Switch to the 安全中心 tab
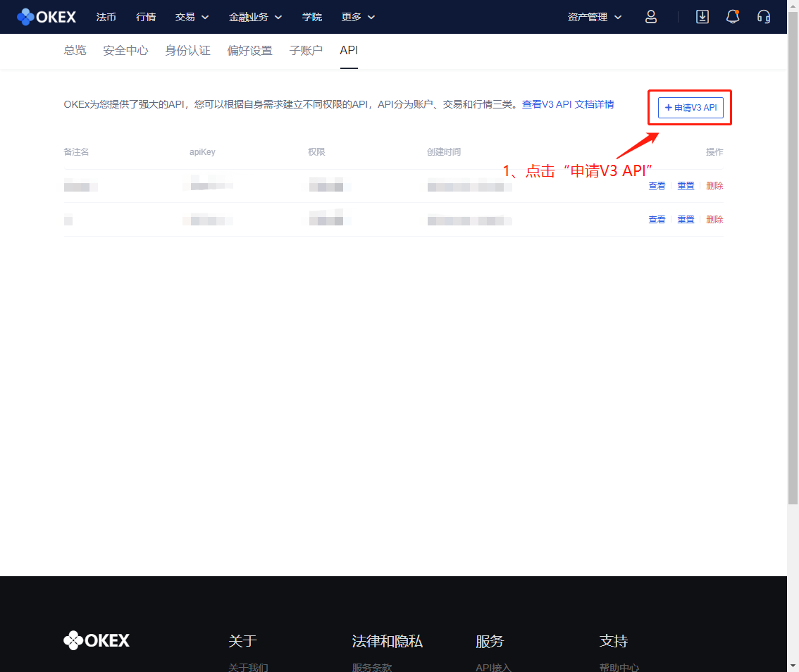Screen dimensions: 799x672 click(125, 51)
